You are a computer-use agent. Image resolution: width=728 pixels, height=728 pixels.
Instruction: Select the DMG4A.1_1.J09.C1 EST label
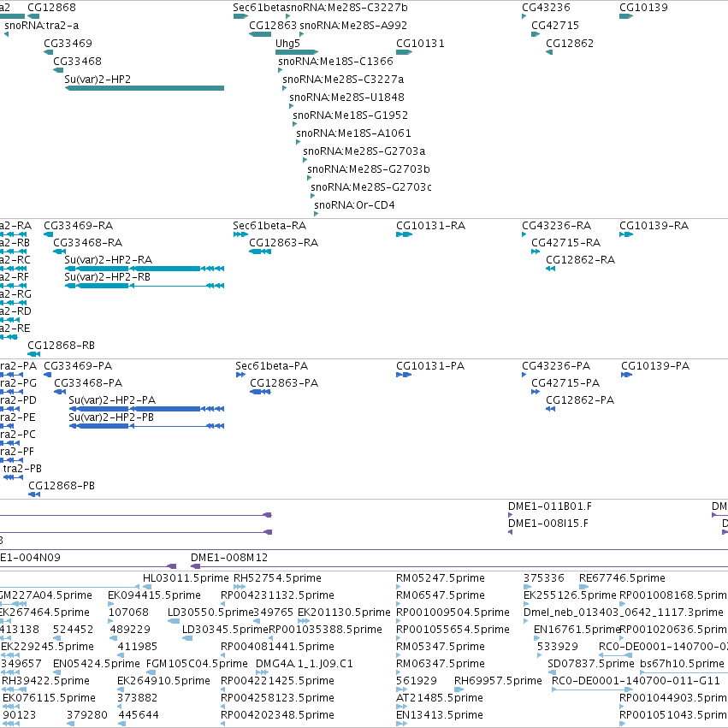coord(305,664)
